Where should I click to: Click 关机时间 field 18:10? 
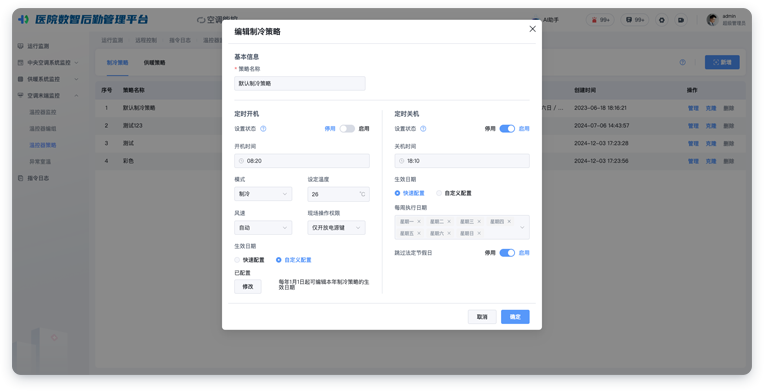tap(462, 161)
